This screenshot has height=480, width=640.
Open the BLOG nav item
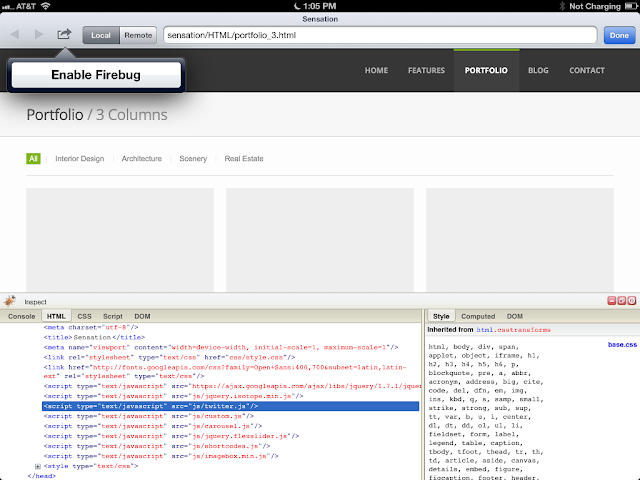click(x=538, y=71)
